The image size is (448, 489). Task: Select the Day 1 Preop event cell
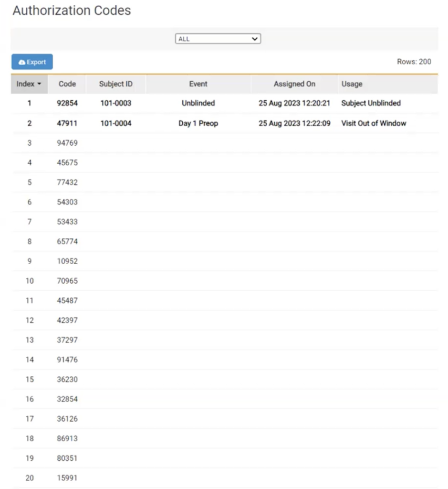(198, 123)
